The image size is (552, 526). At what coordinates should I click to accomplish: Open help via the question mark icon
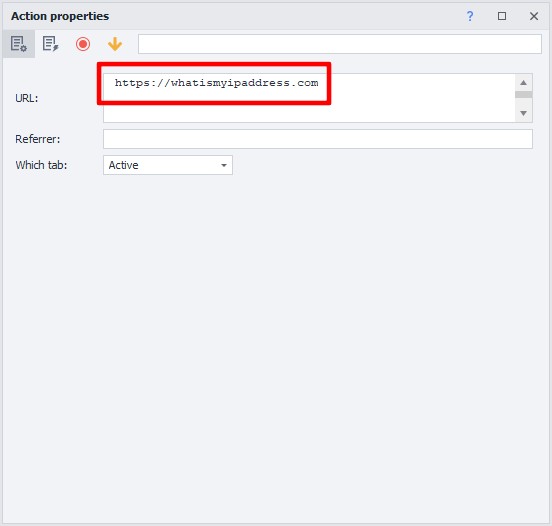coord(470,16)
